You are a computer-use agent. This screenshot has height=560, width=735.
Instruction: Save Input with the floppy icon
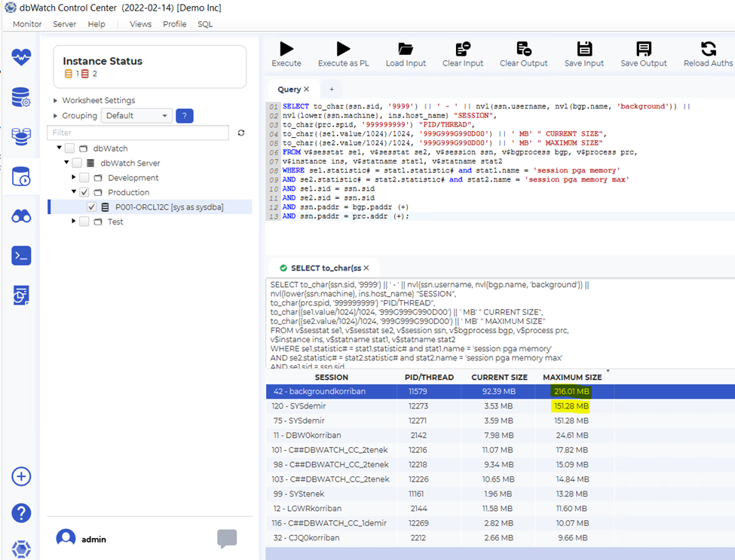(x=584, y=54)
